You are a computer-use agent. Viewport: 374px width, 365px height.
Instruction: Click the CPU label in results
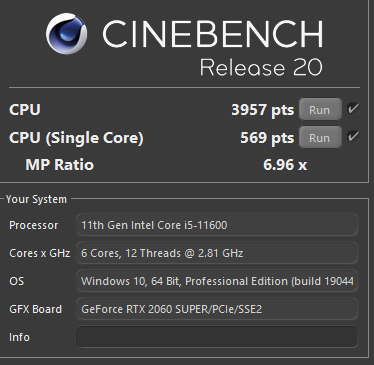click(x=25, y=110)
